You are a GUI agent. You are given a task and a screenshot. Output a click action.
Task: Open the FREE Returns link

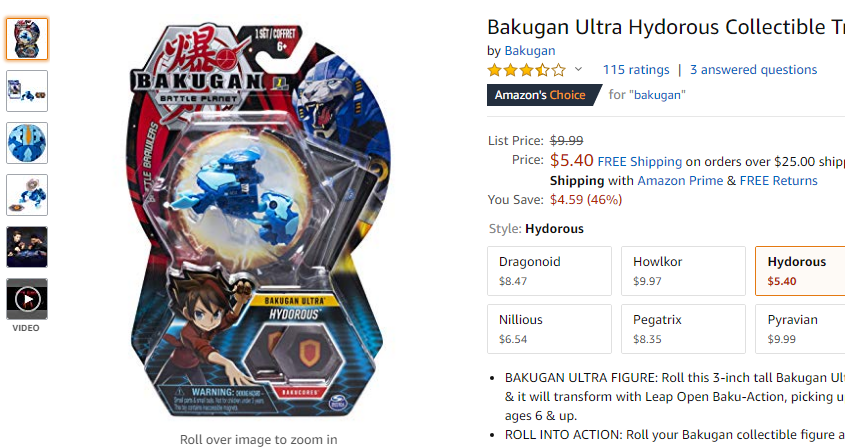[x=779, y=181]
